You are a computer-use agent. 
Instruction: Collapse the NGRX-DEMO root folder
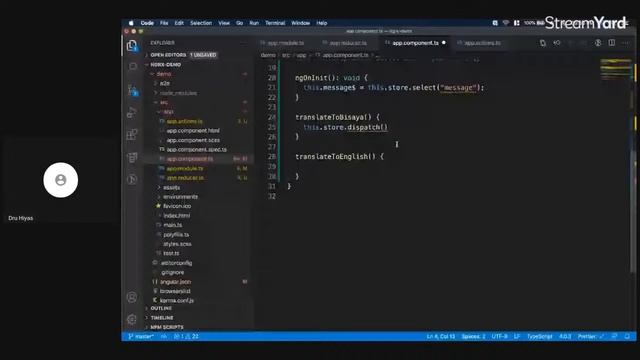point(165,64)
